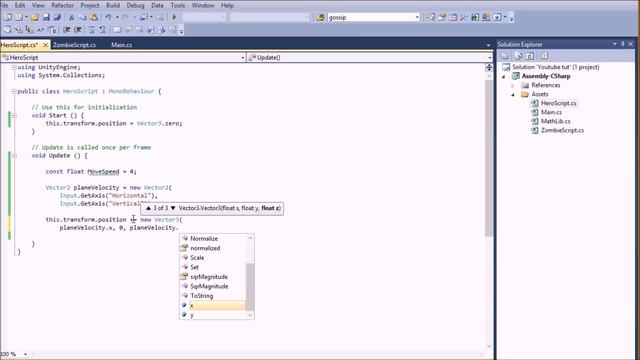Open the Start Page with the green toolbar icon
Viewport: 640px width, 360px height.
(x=475, y=17)
